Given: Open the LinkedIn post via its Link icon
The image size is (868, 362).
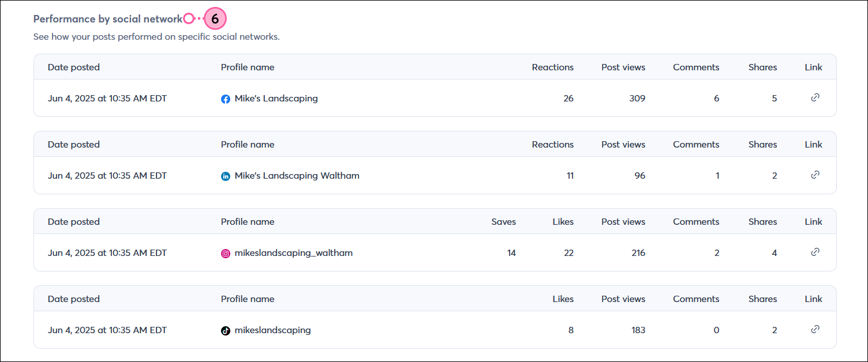Looking at the screenshot, I should point(815,175).
